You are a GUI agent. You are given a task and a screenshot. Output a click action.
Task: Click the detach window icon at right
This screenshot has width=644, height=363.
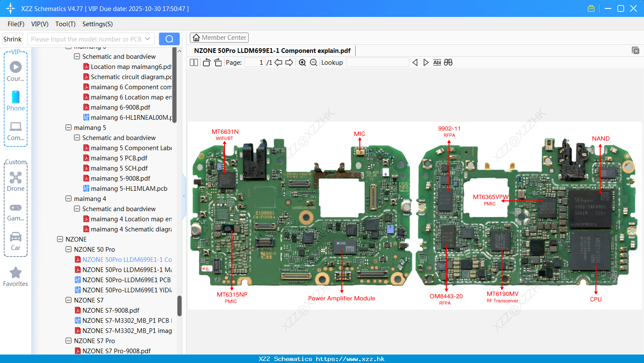(x=635, y=50)
